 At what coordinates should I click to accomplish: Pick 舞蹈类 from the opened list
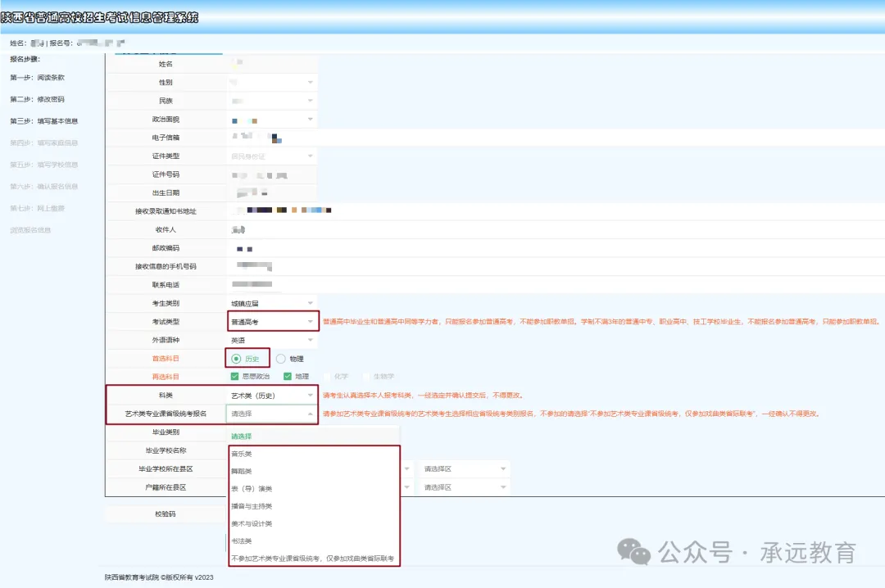tap(315, 471)
